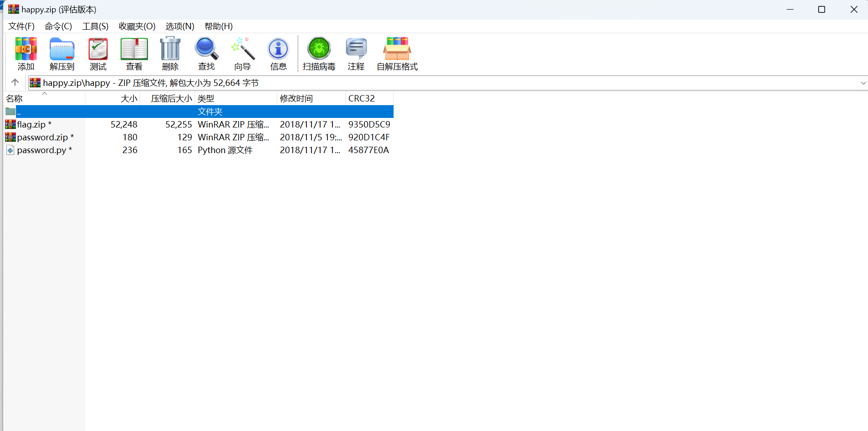Minimize the happy.zip window
This screenshot has height=431, width=868.
click(x=790, y=9)
